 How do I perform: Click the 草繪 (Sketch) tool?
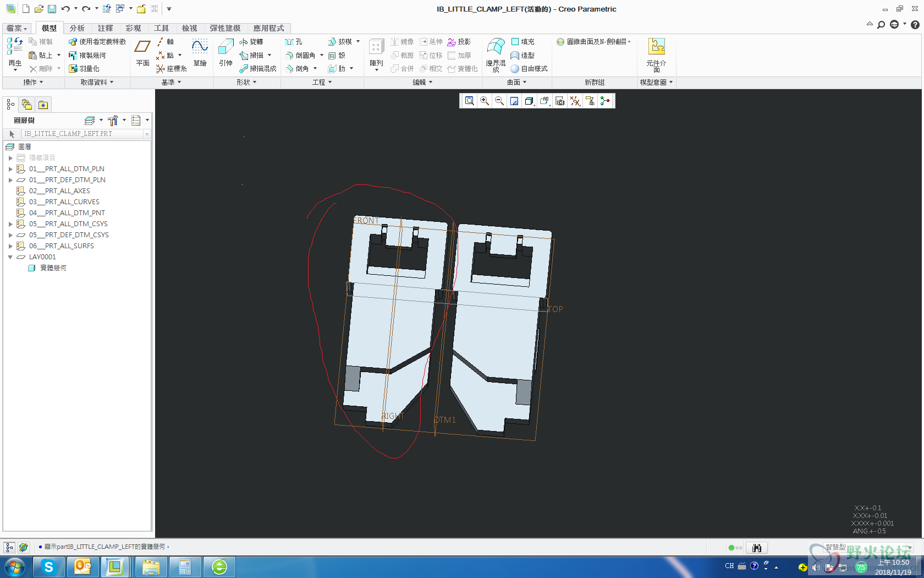200,53
